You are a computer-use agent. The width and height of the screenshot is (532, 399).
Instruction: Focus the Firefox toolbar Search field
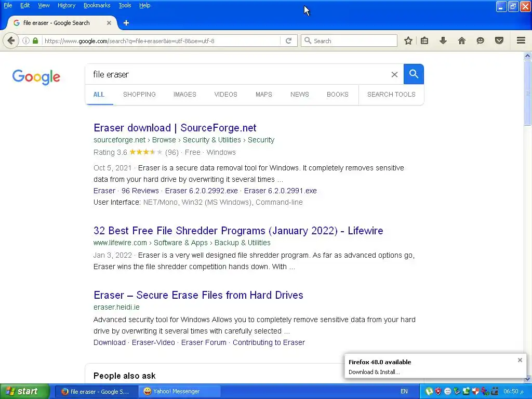(349, 41)
